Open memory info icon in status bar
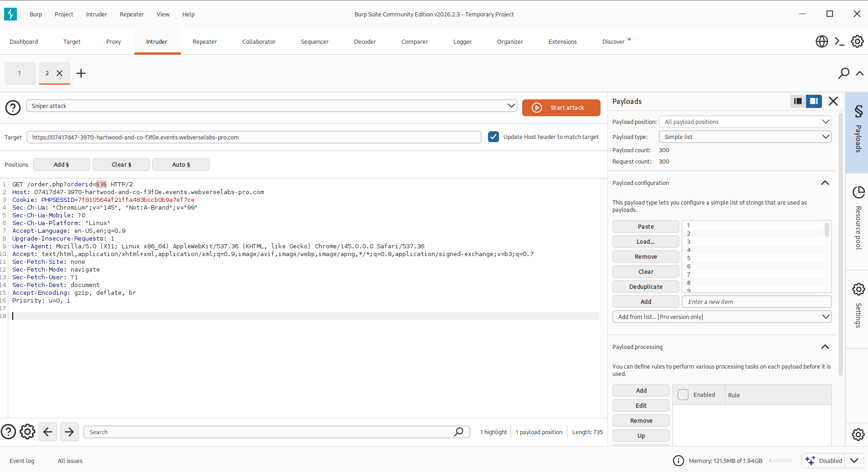This screenshot has width=868, height=472. pos(678,461)
